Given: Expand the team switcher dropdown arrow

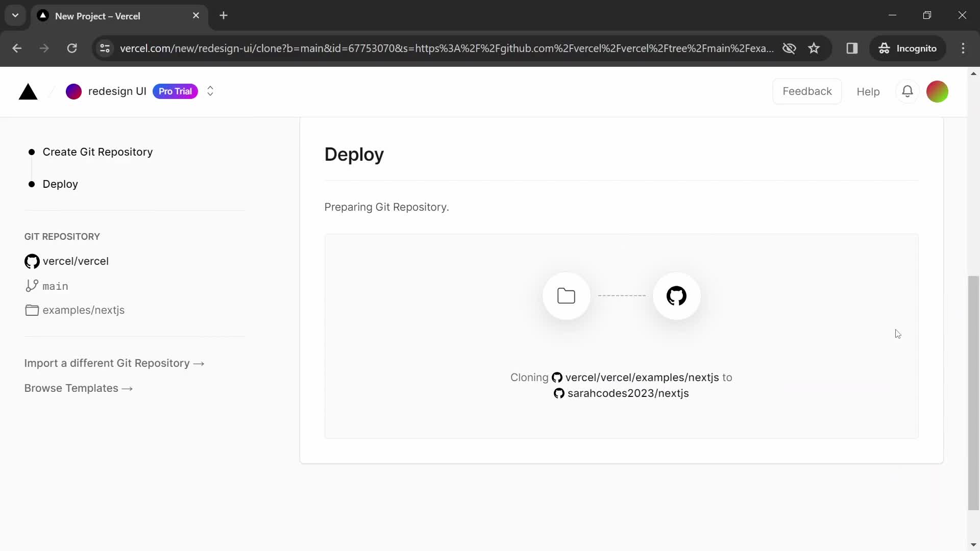Looking at the screenshot, I should (210, 91).
